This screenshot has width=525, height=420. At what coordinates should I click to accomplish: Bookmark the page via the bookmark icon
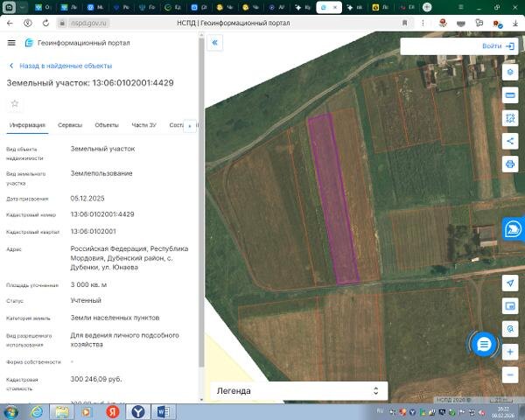(x=404, y=23)
